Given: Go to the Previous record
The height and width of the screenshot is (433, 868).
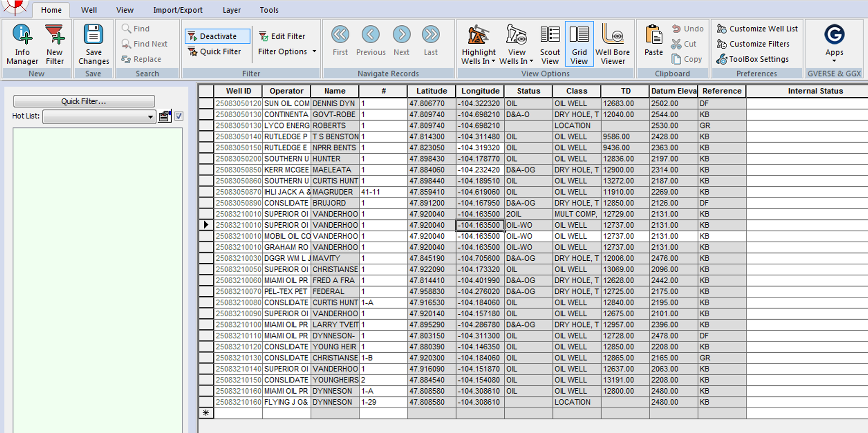Looking at the screenshot, I should pyautogui.click(x=371, y=41).
